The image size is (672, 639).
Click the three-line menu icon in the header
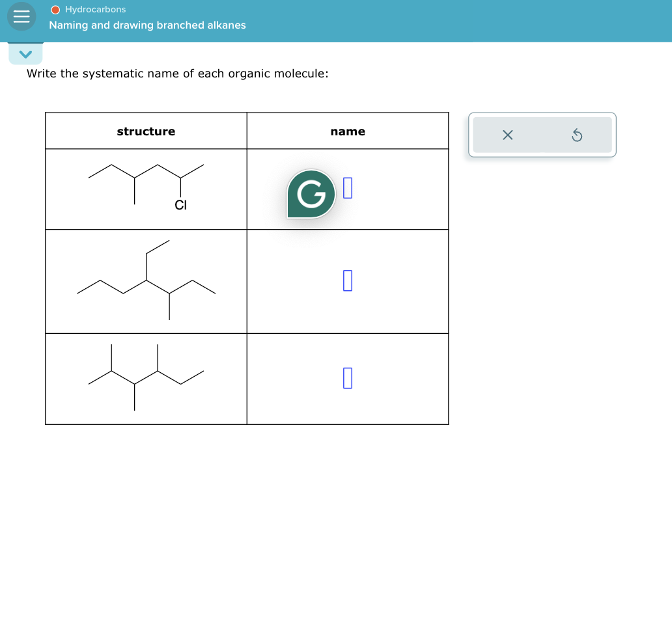[x=21, y=16]
